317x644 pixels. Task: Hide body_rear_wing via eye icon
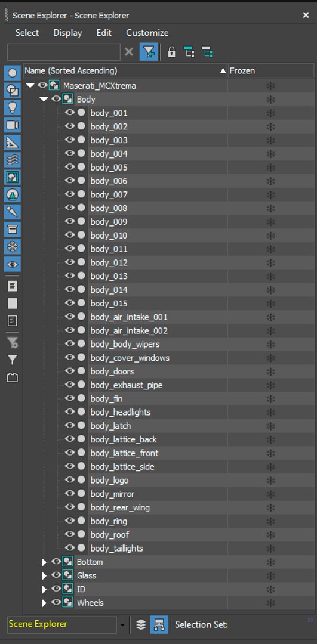tap(70, 507)
